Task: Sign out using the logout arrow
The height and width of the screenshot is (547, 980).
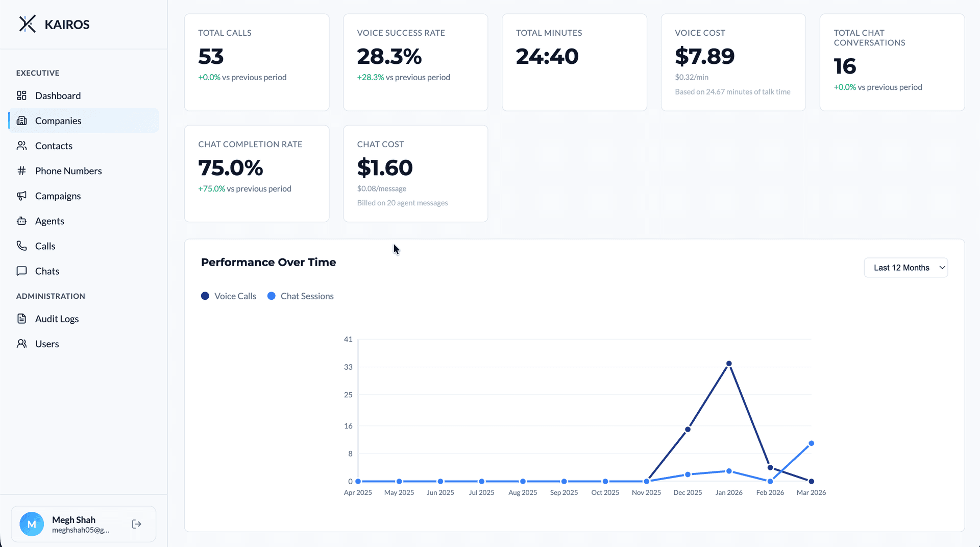Action: (x=136, y=524)
